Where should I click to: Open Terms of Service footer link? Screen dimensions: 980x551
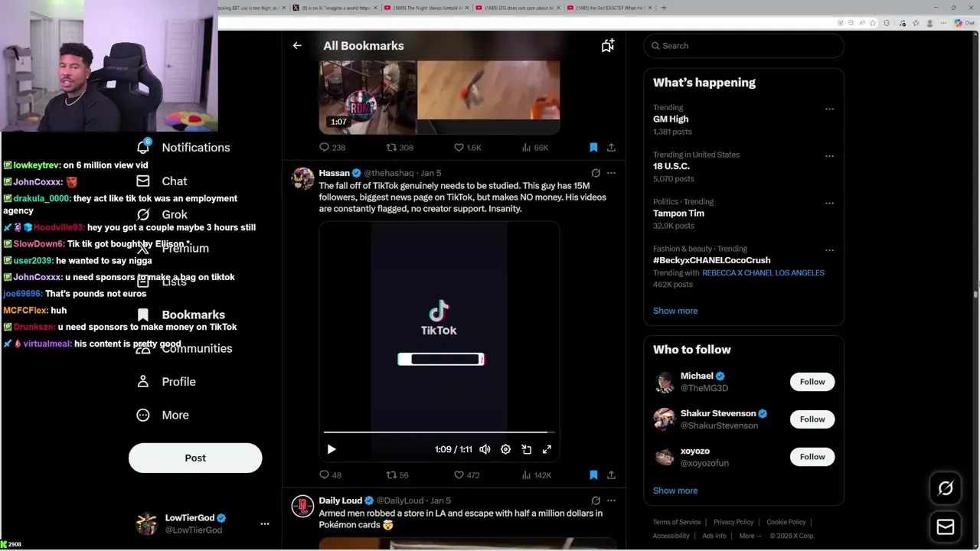click(677, 522)
